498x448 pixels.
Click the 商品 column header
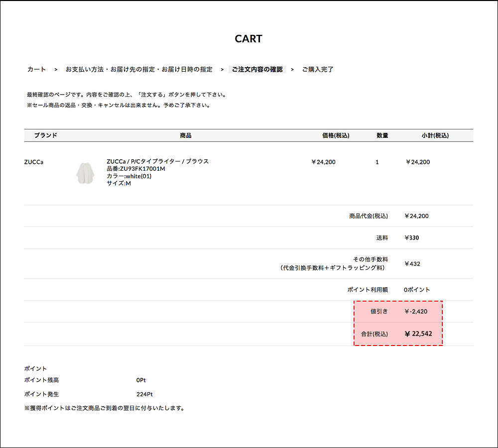tap(186, 135)
